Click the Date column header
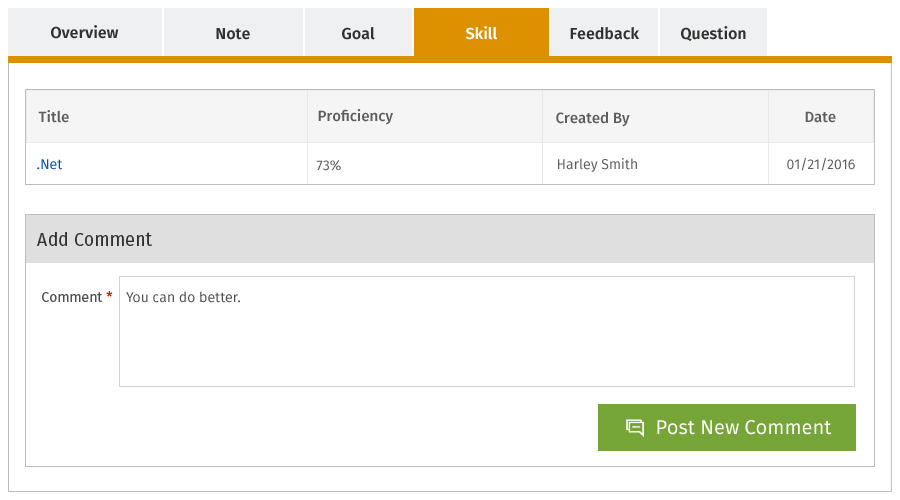 820,117
